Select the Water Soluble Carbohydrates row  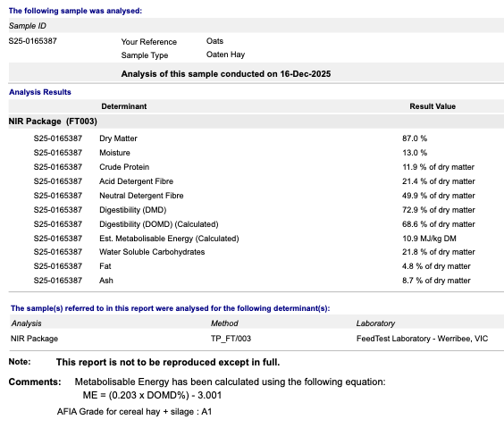tap(256, 252)
